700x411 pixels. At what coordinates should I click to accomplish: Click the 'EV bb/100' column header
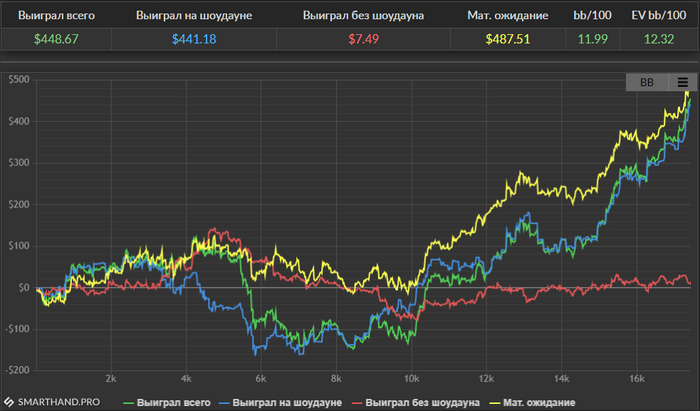pos(659,15)
